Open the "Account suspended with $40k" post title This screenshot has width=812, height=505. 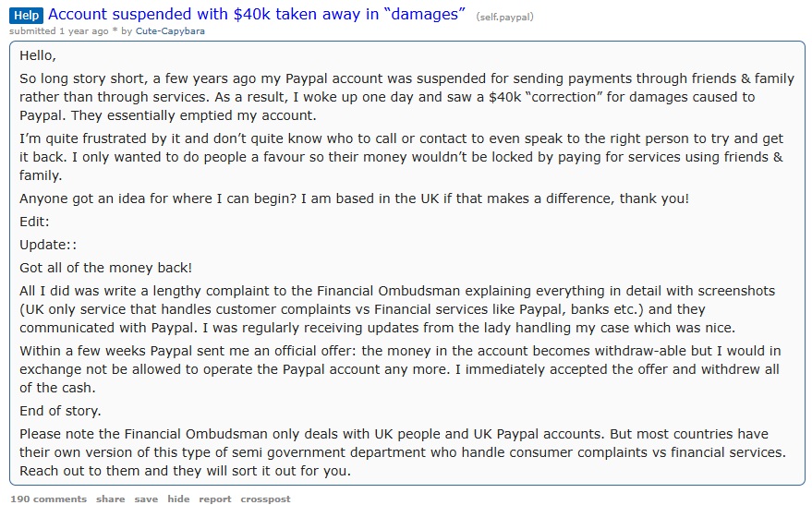256,14
